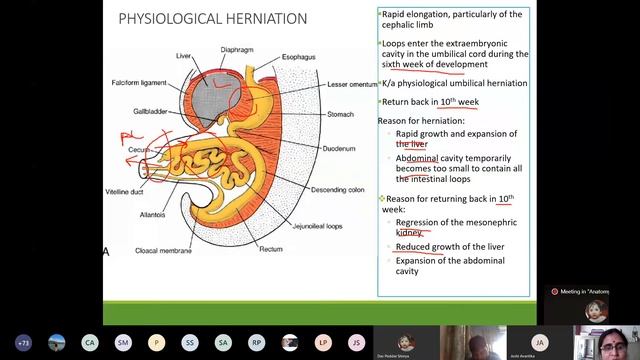
Task: Click 'Rapid growth and expansion of' sub-bullet
Action: pos(456,134)
